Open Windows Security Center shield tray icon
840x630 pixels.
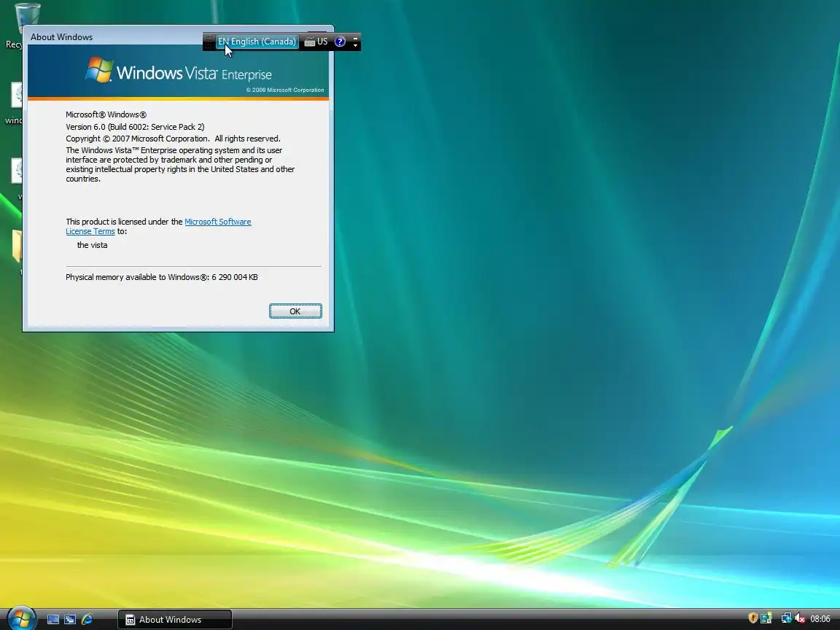point(752,618)
